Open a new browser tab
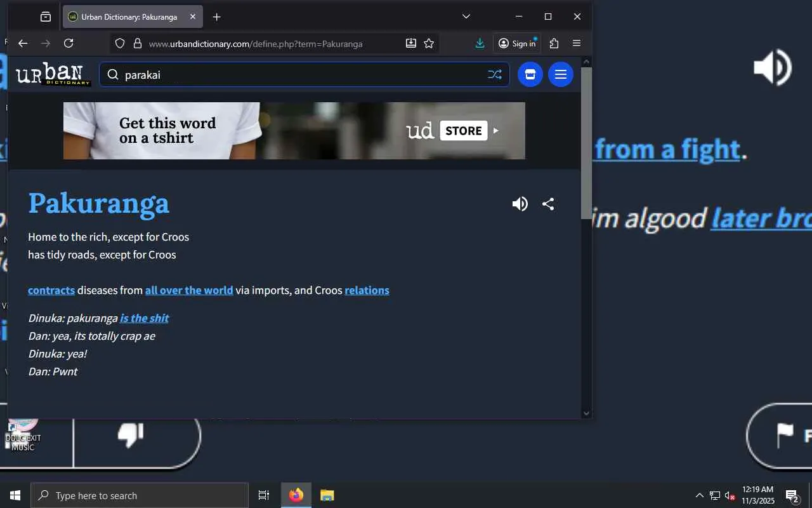Viewport: 812px width, 508px height. click(x=217, y=17)
